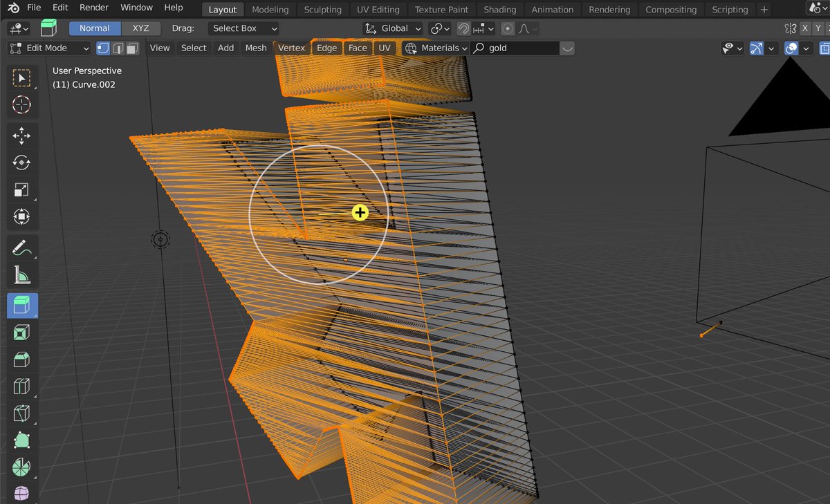Select the Knife tool
This screenshot has width=830, height=504.
[22, 413]
